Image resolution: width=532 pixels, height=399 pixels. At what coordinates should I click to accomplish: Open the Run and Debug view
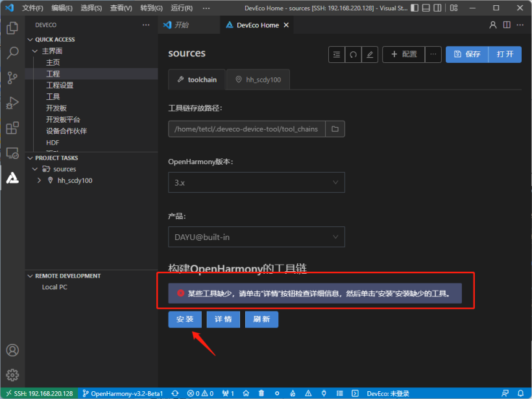point(12,103)
